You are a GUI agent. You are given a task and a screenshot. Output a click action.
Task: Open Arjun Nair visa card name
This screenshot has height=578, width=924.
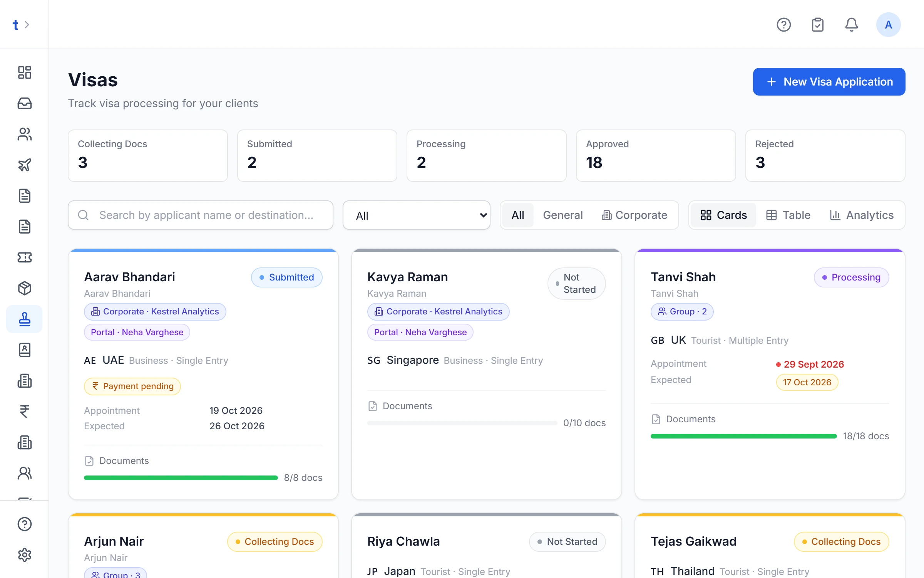pos(114,541)
